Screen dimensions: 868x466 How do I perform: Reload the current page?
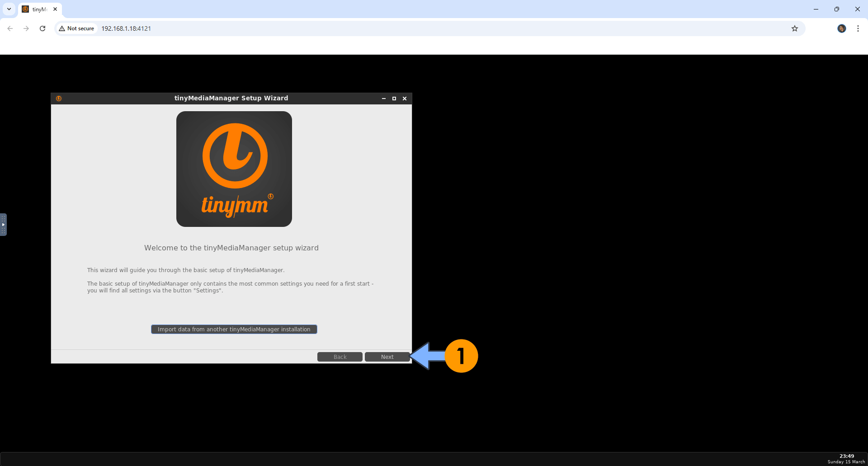click(x=42, y=28)
